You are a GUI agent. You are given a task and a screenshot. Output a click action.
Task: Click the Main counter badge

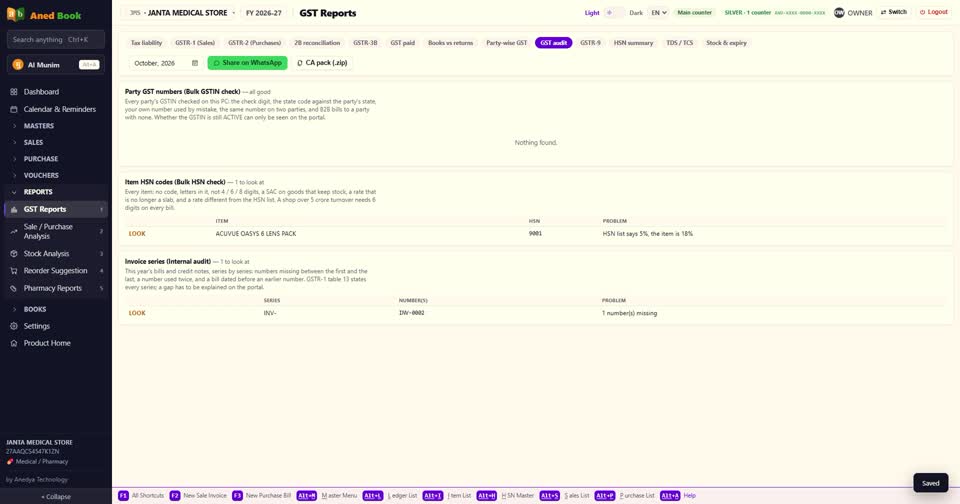694,13
